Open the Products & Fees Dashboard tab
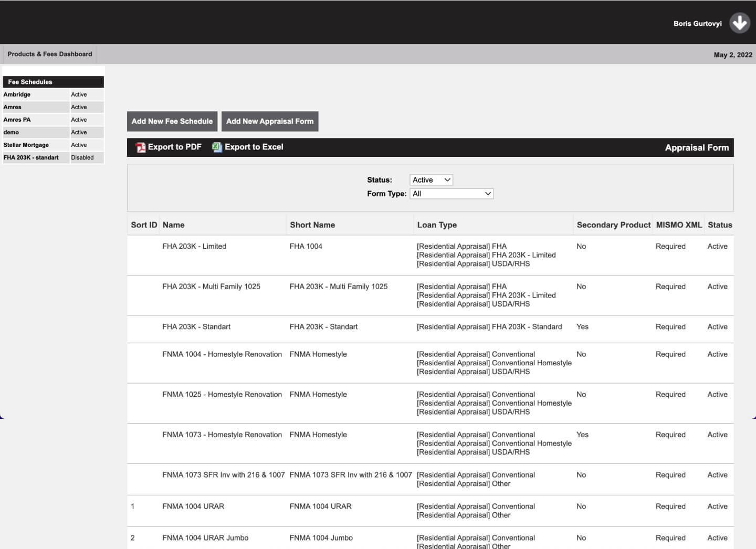The image size is (756, 549). click(x=50, y=54)
